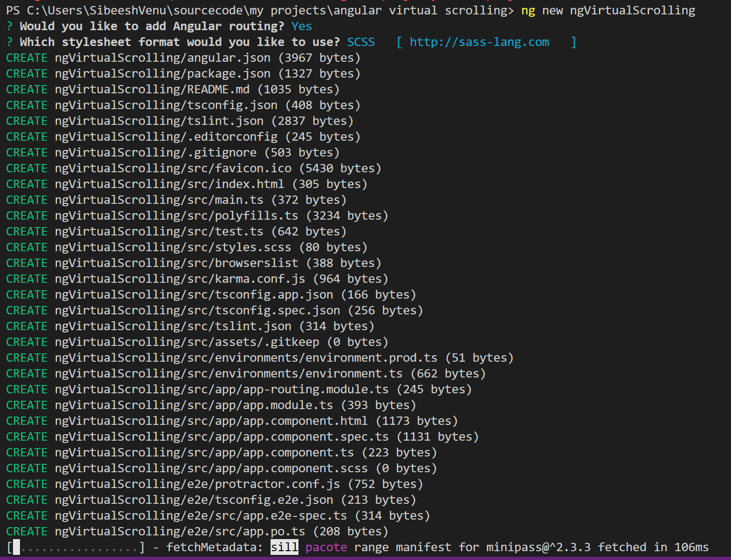
Task: Click the src/tslint.json (314 bytes) line
Action: [190, 326]
